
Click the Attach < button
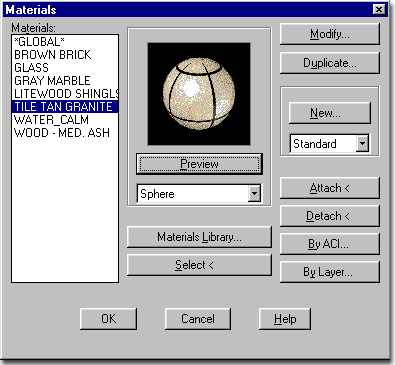pyautogui.click(x=330, y=188)
